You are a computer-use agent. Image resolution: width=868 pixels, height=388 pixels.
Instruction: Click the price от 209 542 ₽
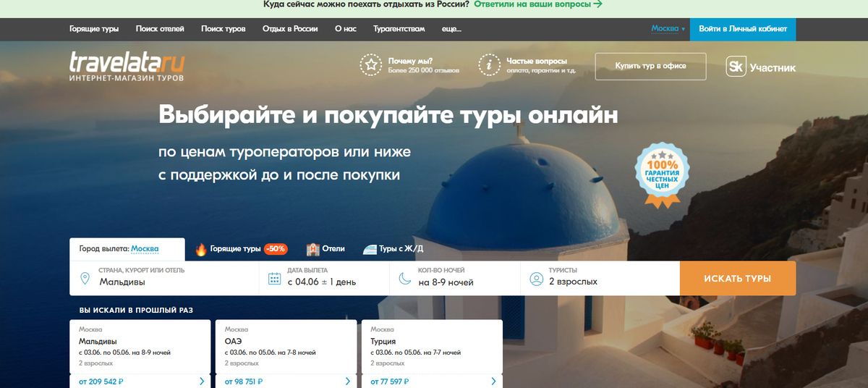[101, 381]
